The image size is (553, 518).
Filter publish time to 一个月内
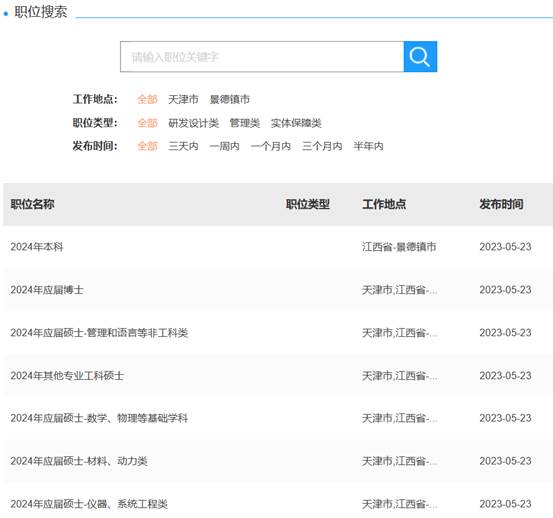click(x=271, y=146)
